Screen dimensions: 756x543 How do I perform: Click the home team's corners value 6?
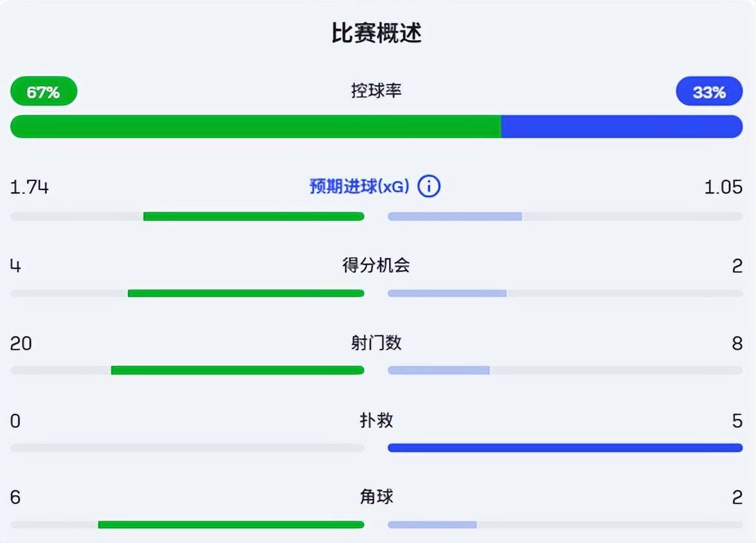[x=16, y=498]
